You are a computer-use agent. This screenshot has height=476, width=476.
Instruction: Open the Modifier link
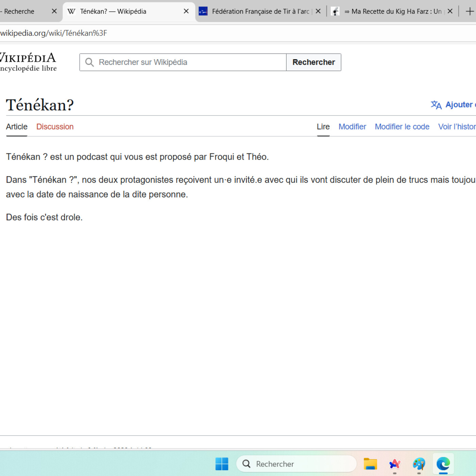(352, 126)
